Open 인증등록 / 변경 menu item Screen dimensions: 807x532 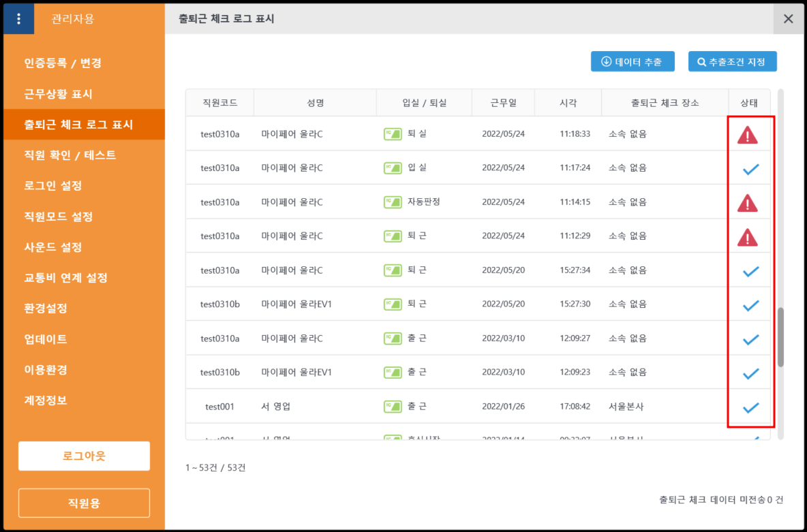pyautogui.click(x=63, y=63)
